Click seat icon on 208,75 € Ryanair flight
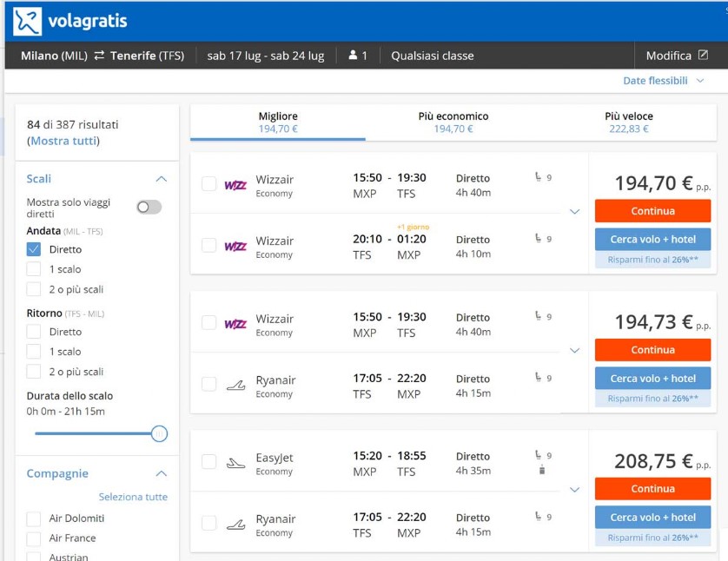 coord(538,516)
